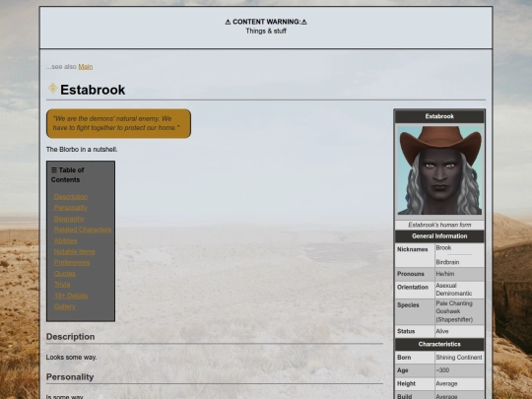Select the Height value 'Average'
The width and height of the screenshot is (532, 399).
446,384
